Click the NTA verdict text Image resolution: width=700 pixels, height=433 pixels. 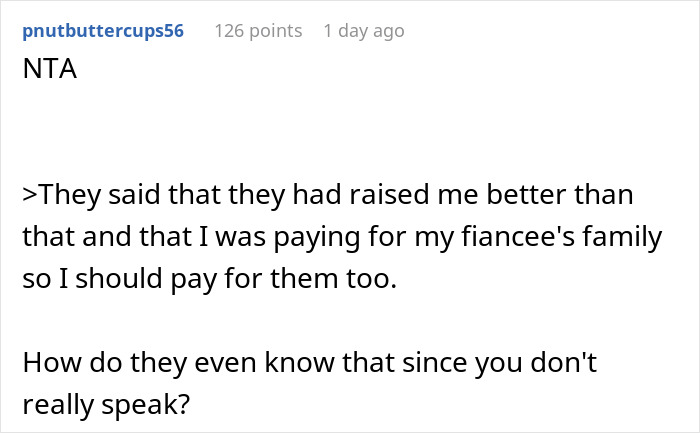[45, 74]
